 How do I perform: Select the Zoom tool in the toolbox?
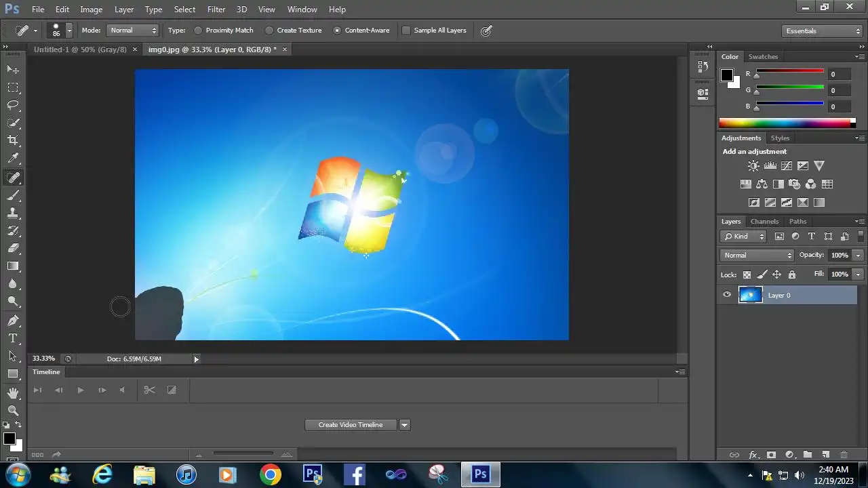[13, 411]
